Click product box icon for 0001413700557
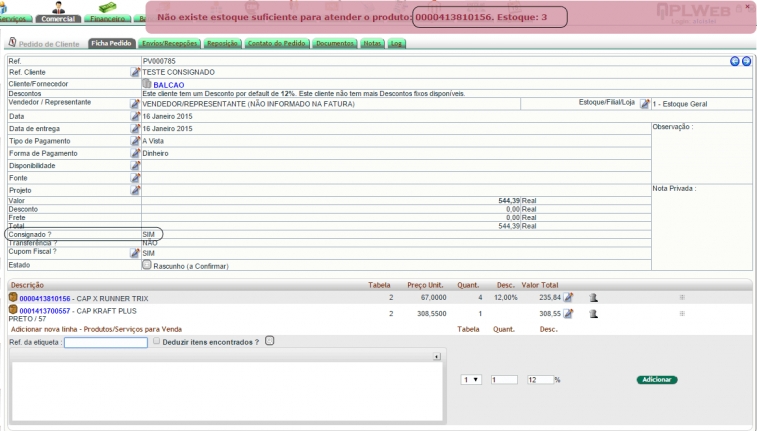Image resolution: width=757 pixels, height=431 pixels. [x=13, y=310]
